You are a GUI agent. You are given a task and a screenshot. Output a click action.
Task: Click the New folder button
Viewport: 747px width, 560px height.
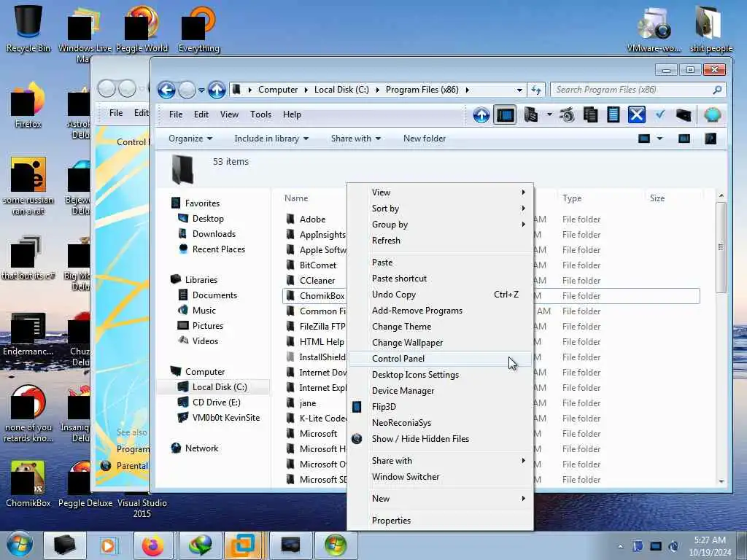[425, 139]
